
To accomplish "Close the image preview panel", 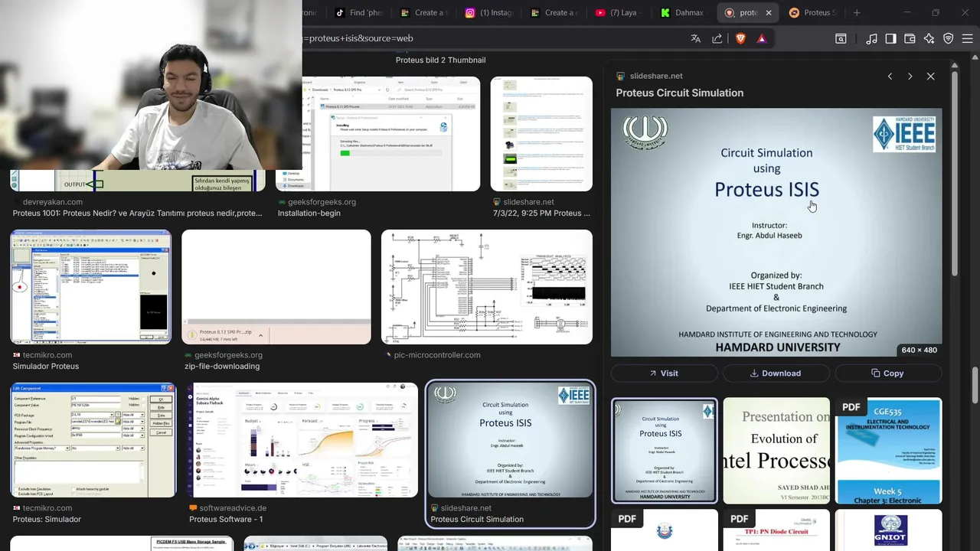I will point(930,77).
